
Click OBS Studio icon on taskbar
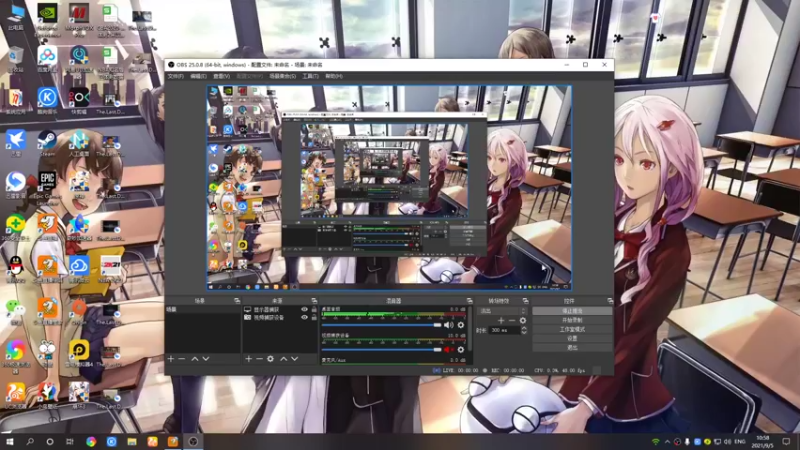pyautogui.click(x=193, y=442)
